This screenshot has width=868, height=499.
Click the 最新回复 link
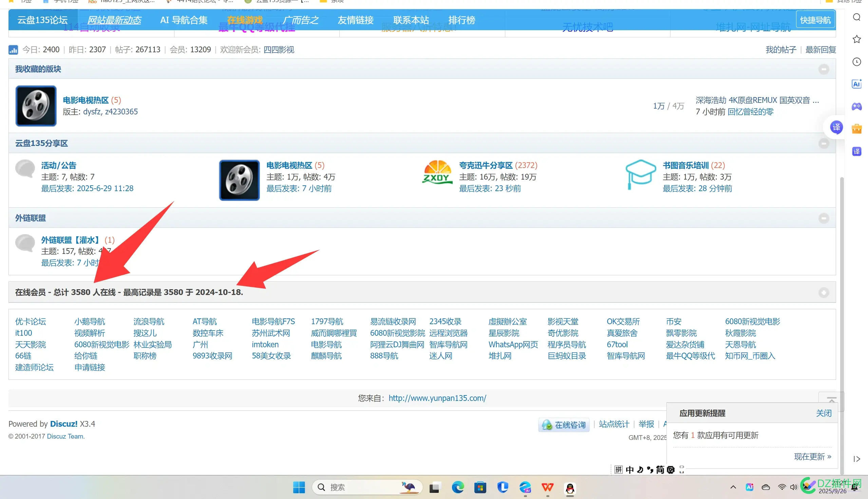(820, 50)
